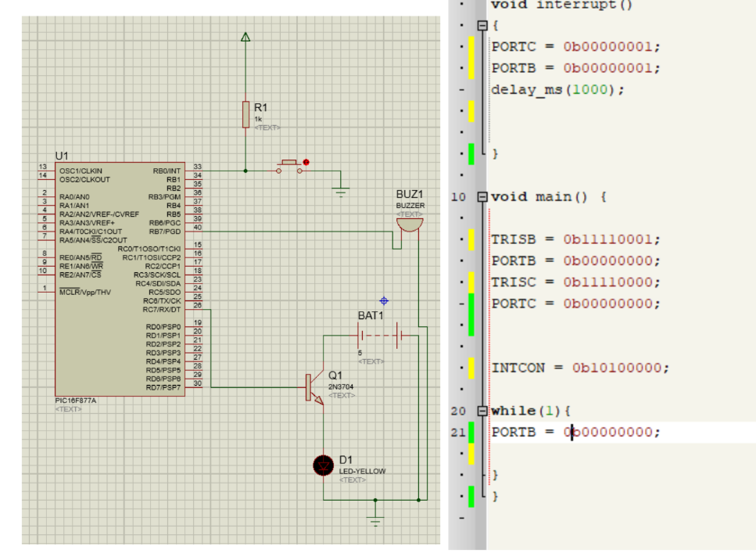The height and width of the screenshot is (557, 756).
Task: Click line number 20 in the gutter
Action: coord(458,411)
